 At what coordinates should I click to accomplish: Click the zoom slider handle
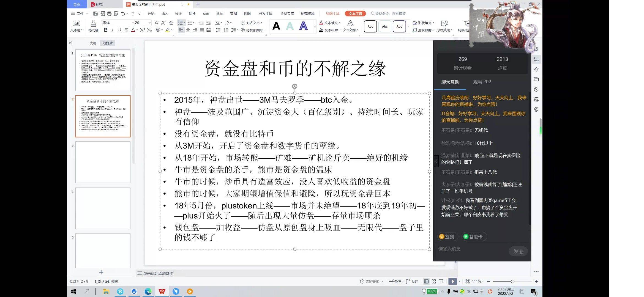click(512, 281)
